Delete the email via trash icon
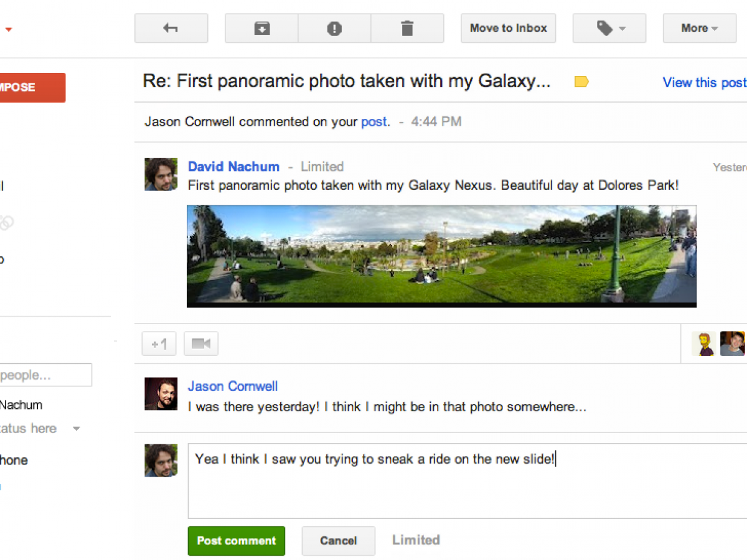The width and height of the screenshot is (747, 560). pyautogui.click(x=407, y=29)
